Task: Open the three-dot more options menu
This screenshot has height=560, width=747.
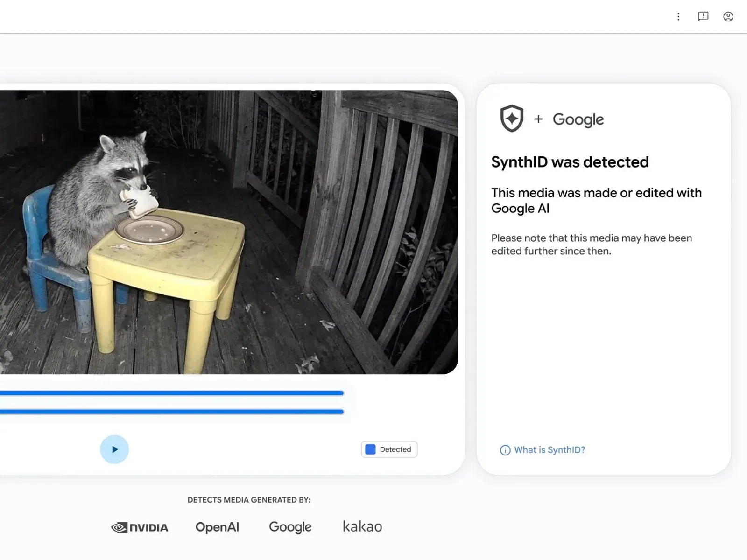Action: tap(678, 17)
